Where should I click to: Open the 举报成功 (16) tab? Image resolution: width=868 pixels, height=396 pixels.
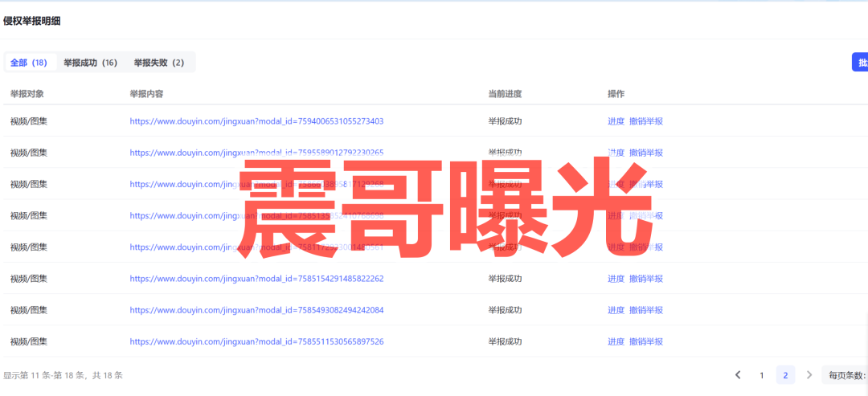tap(90, 63)
